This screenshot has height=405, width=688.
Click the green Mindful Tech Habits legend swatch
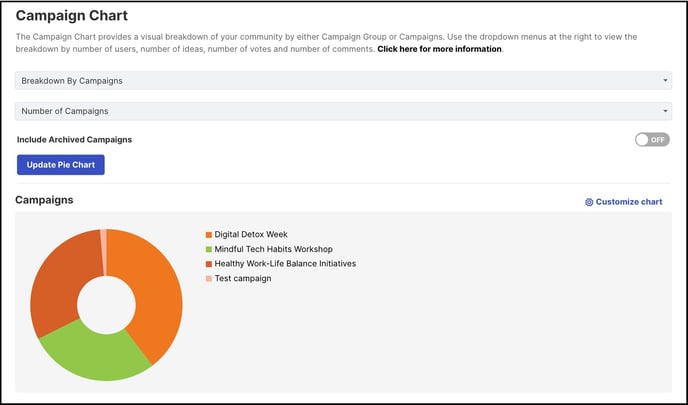(209, 249)
